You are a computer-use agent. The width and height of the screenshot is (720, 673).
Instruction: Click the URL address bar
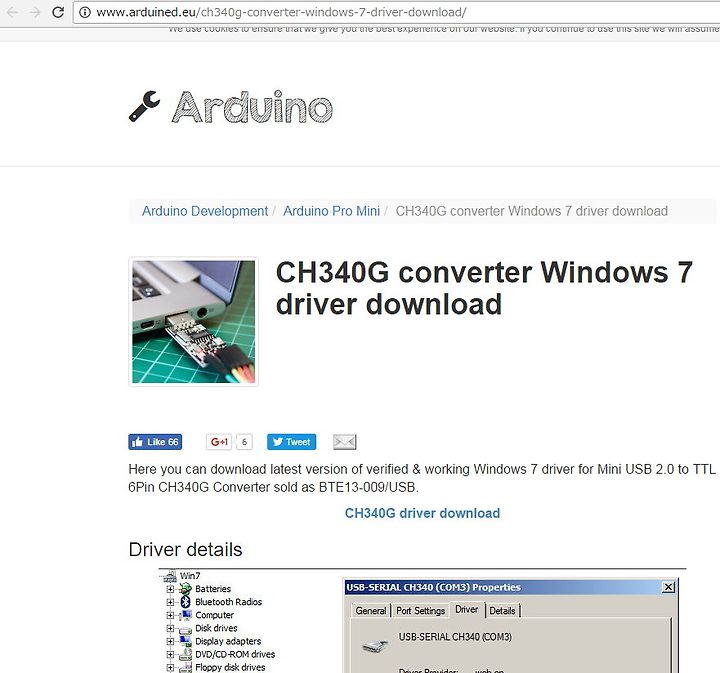coord(396,12)
